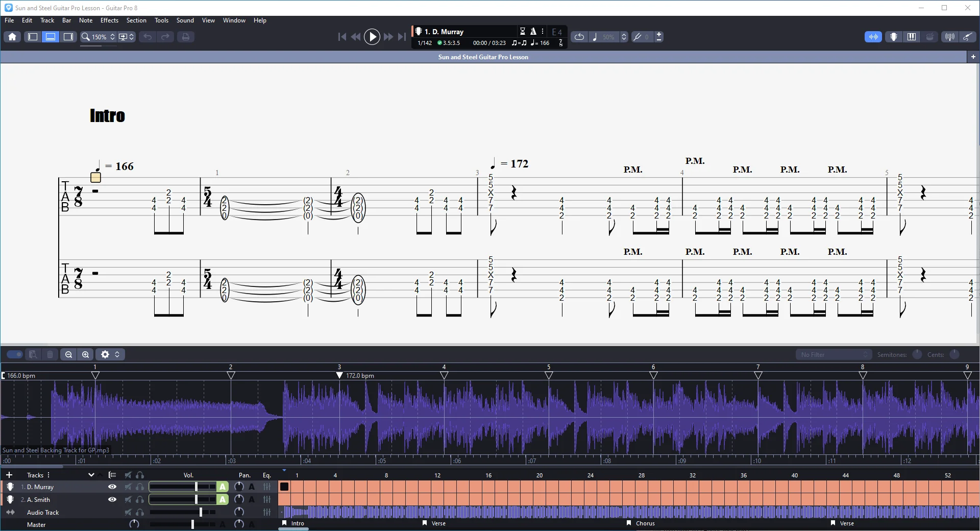The width and height of the screenshot is (980, 531).
Task: Click the undo arrow
Action: (148, 37)
